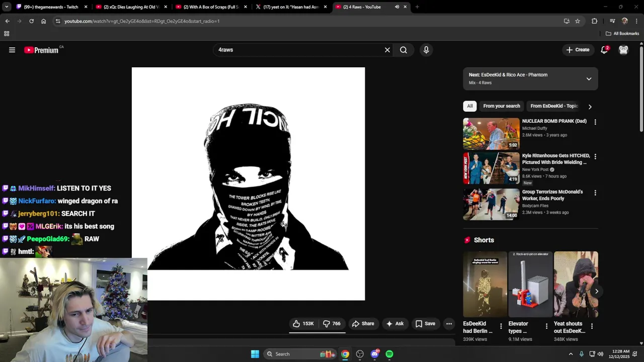
Task: Run search with the magnifier button
Action: pyautogui.click(x=404, y=50)
